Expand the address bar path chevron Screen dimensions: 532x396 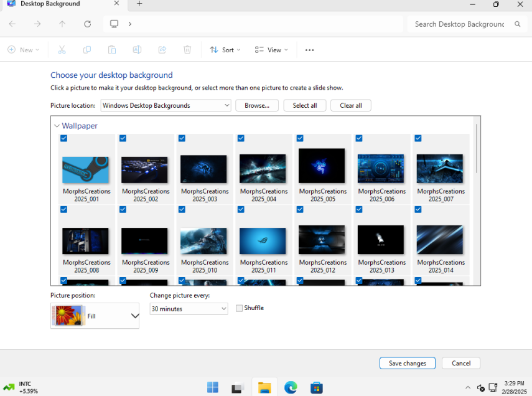(130, 24)
